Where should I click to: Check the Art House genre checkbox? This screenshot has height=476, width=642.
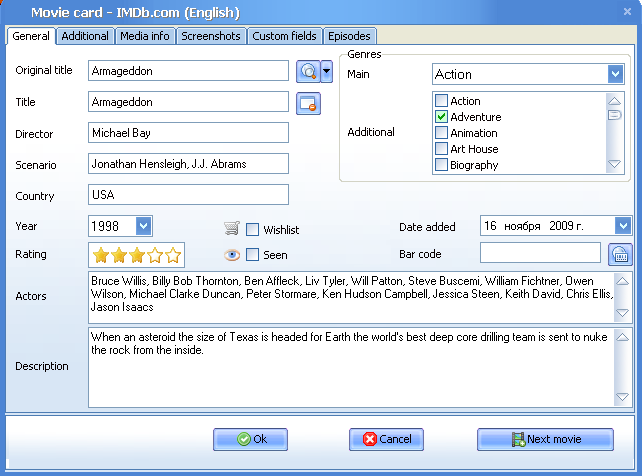(441, 149)
